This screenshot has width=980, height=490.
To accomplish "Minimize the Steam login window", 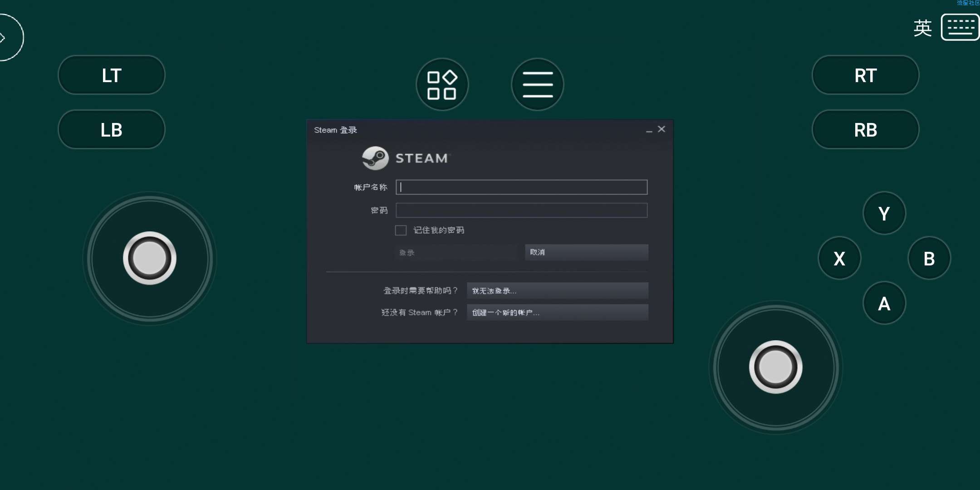I will 649,130.
